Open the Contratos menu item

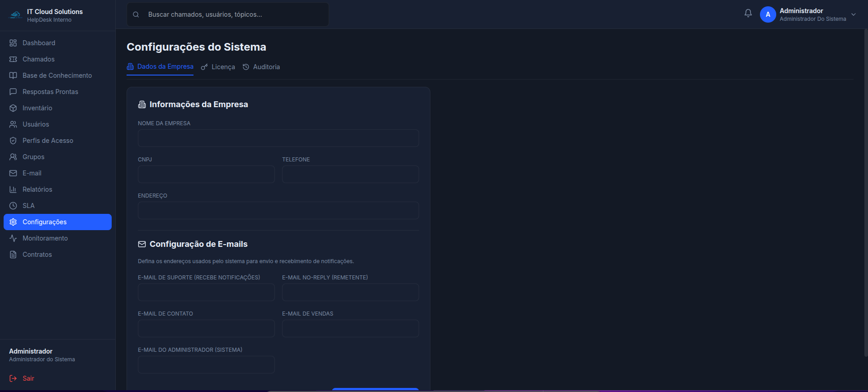click(57, 255)
